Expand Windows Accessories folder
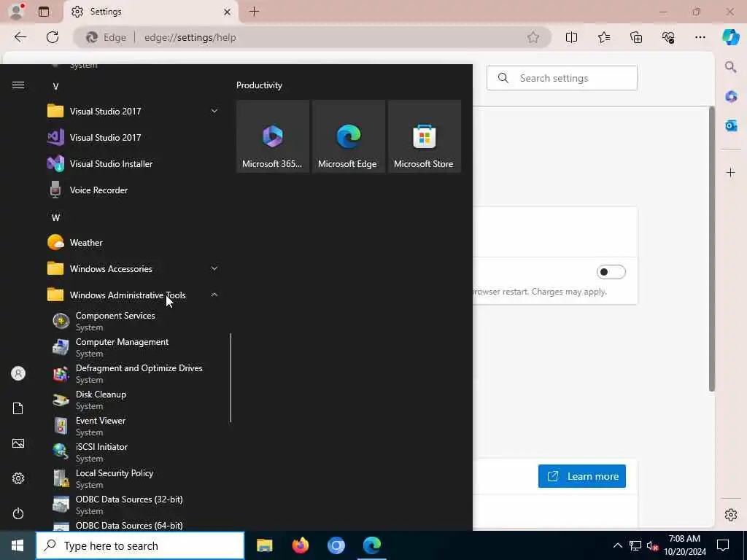 point(133,269)
